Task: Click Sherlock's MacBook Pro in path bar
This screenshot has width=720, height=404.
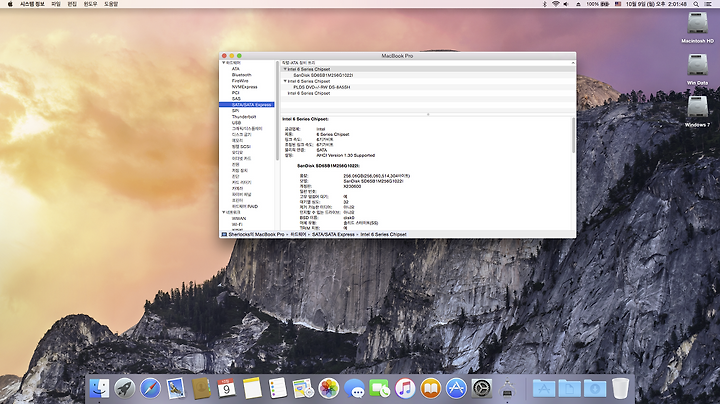Action: 256,234
